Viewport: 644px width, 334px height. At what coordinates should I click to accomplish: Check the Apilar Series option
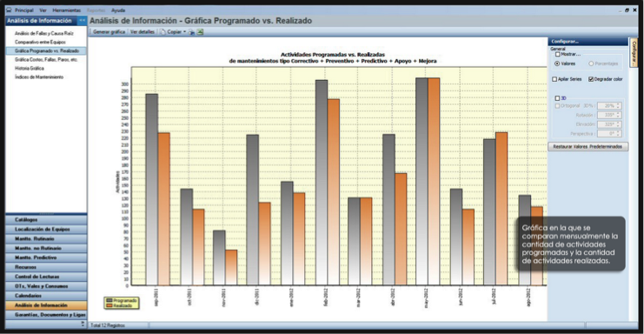click(x=554, y=79)
